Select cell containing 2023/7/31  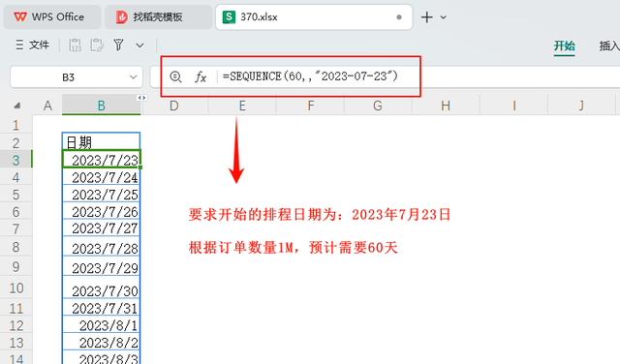(x=101, y=308)
